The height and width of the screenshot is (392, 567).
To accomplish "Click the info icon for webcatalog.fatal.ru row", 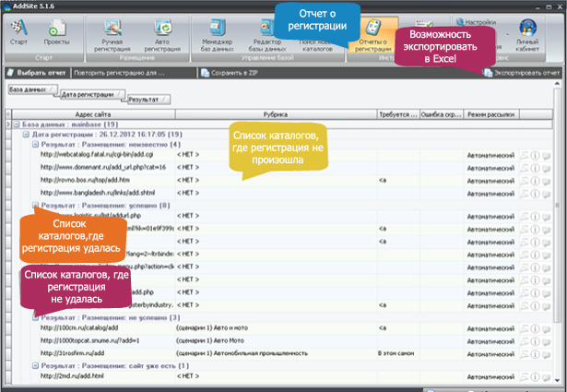I will [x=535, y=156].
